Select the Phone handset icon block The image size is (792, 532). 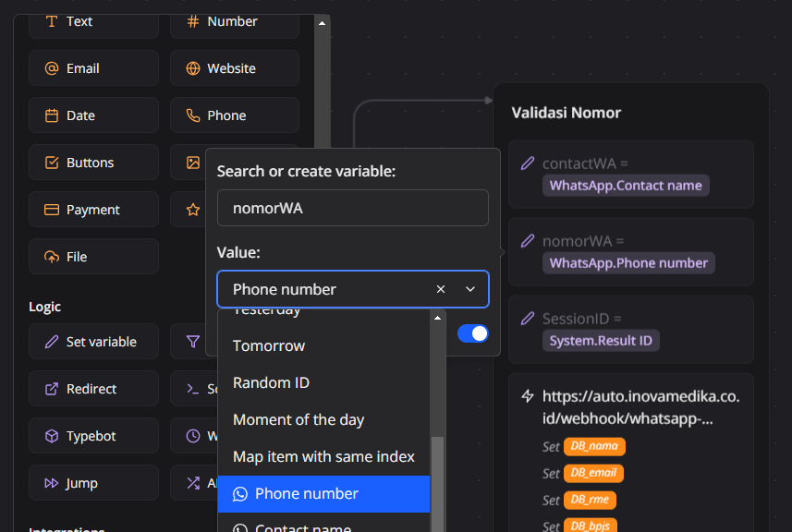coord(193,115)
